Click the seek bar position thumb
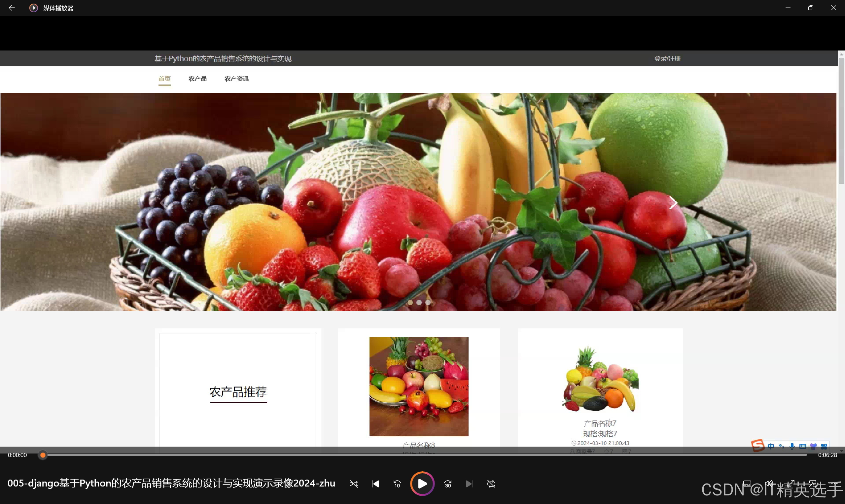845x504 pixels. (43, 455)
